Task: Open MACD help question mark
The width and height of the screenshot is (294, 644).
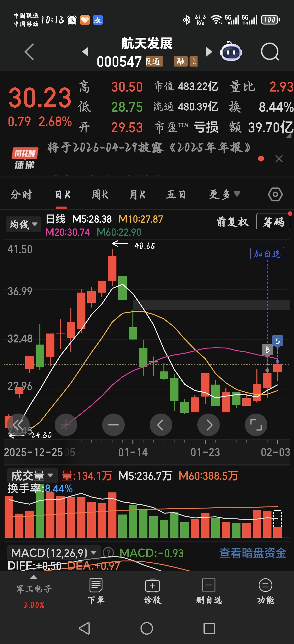Action: 108,552
